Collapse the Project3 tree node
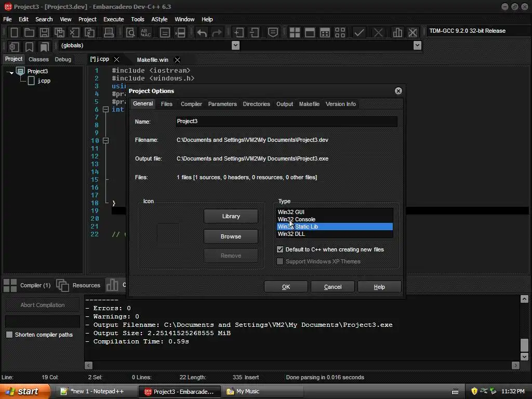This screenshot has width=532, height=399. (x=11, y=72)
